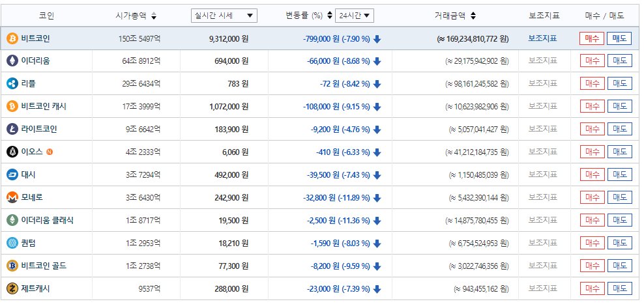Screen dimensions: 644x306
Task: Open the 실시간 시세 dropdown
Action: (x=224, y=16)
